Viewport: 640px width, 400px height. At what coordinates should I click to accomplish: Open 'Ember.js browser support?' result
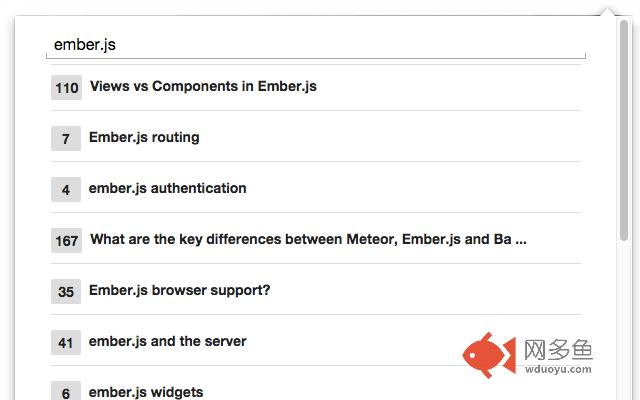tap(180, 290)
